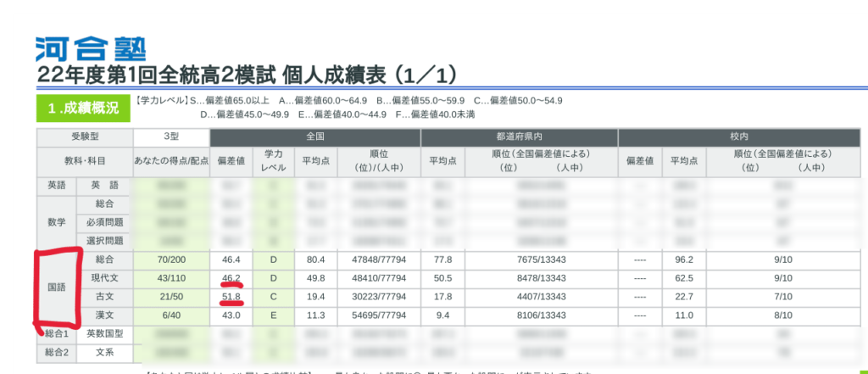Click the deviation value 43.0

[231, 315]
